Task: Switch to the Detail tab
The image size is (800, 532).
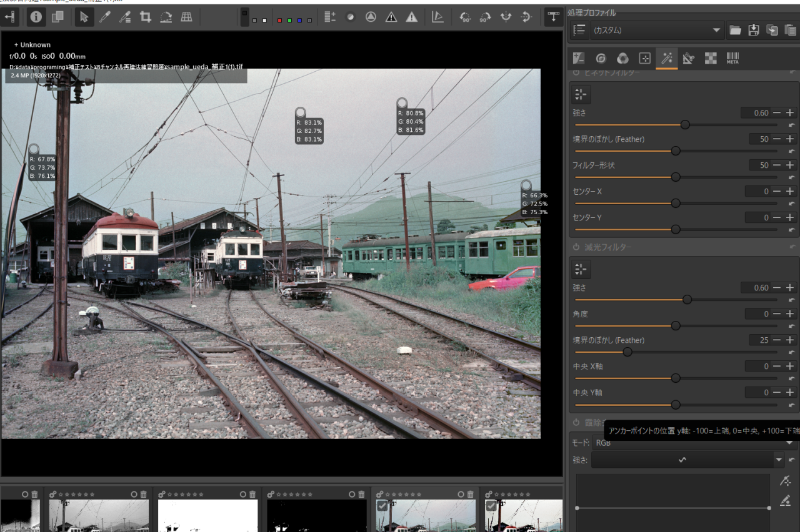Action: (601, 58)
